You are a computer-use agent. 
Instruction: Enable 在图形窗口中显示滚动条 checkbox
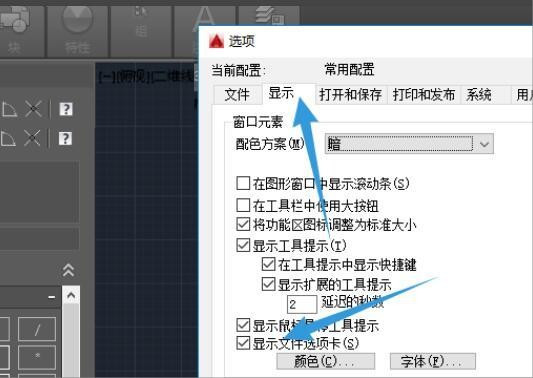point(243,183)
